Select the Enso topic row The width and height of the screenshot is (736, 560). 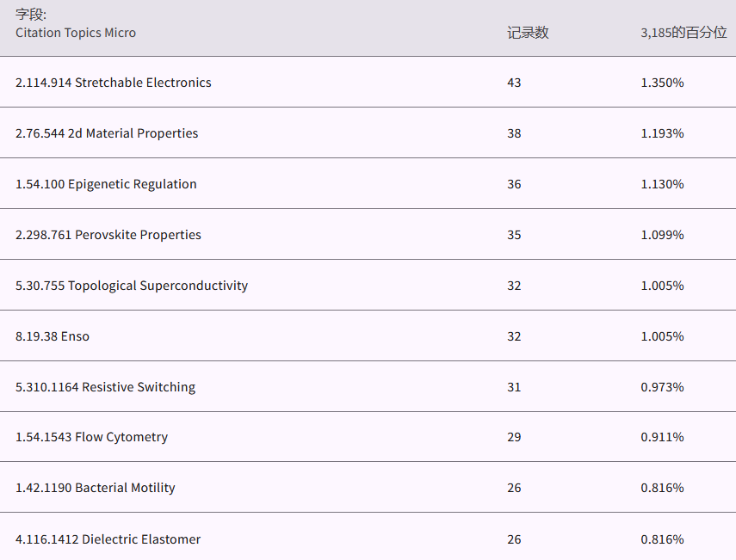[53, 336]
